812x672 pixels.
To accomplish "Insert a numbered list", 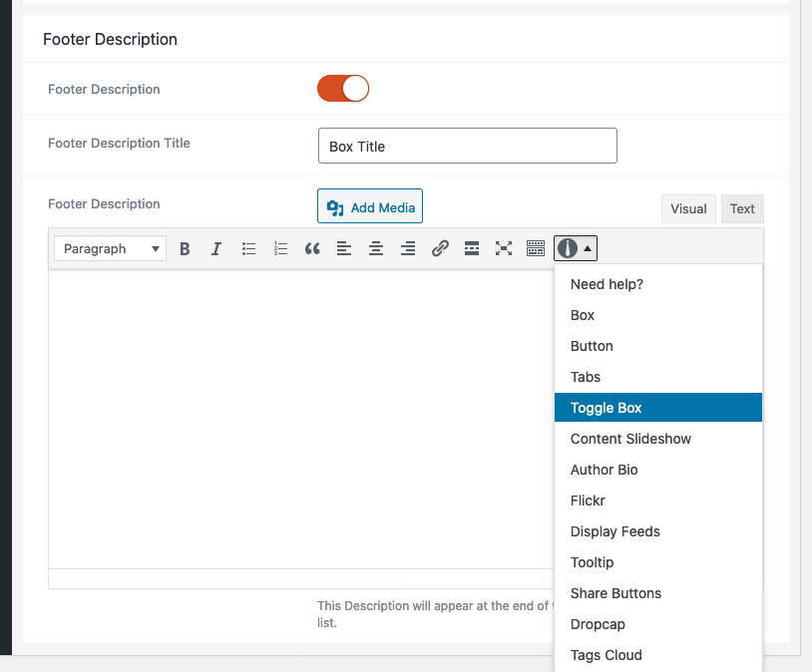I will pyautogui.click(x=280, y=249).
